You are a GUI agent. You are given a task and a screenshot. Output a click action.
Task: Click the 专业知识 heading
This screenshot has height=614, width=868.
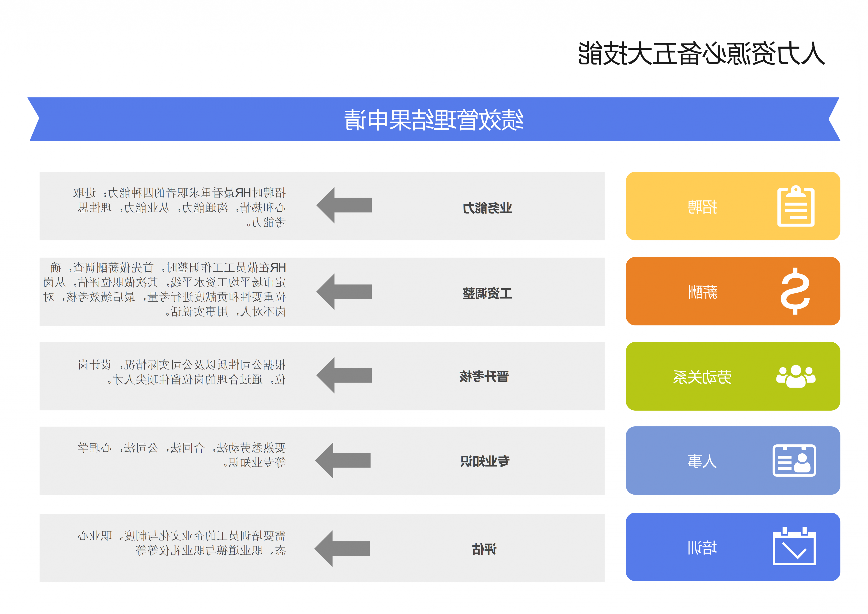pos(485,461)
